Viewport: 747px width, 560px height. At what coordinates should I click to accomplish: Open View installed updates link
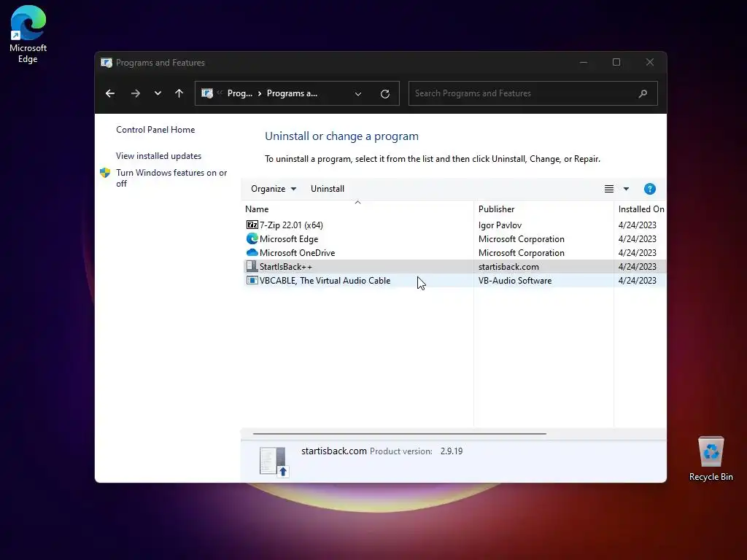point(158,156)
